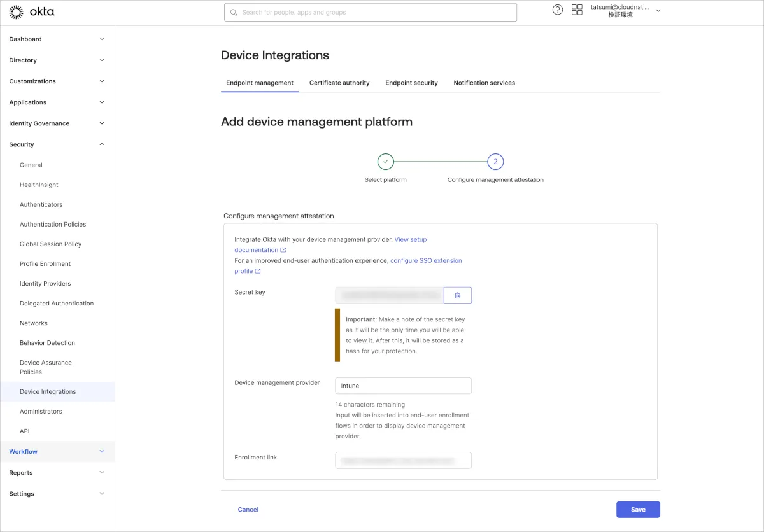Switch to the Certificate authority tab
This screenshot has width=764, height=532.
339,83
